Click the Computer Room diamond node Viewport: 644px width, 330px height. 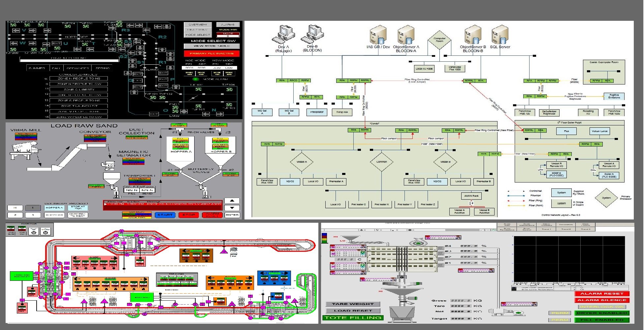(439, 40)
